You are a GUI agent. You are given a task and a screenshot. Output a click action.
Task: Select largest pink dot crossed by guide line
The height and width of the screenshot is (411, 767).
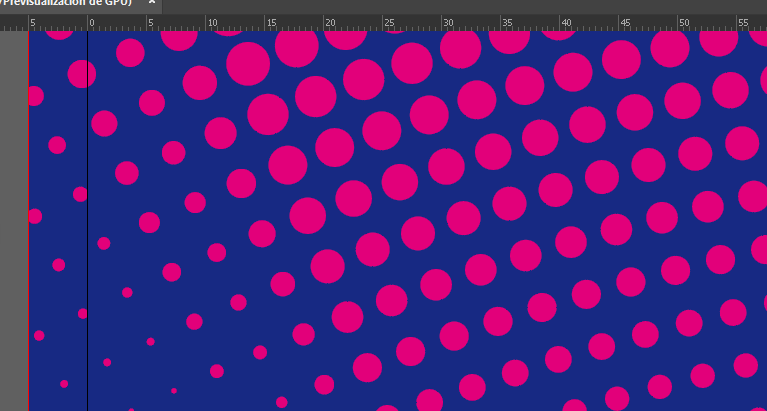pos(82,73)
